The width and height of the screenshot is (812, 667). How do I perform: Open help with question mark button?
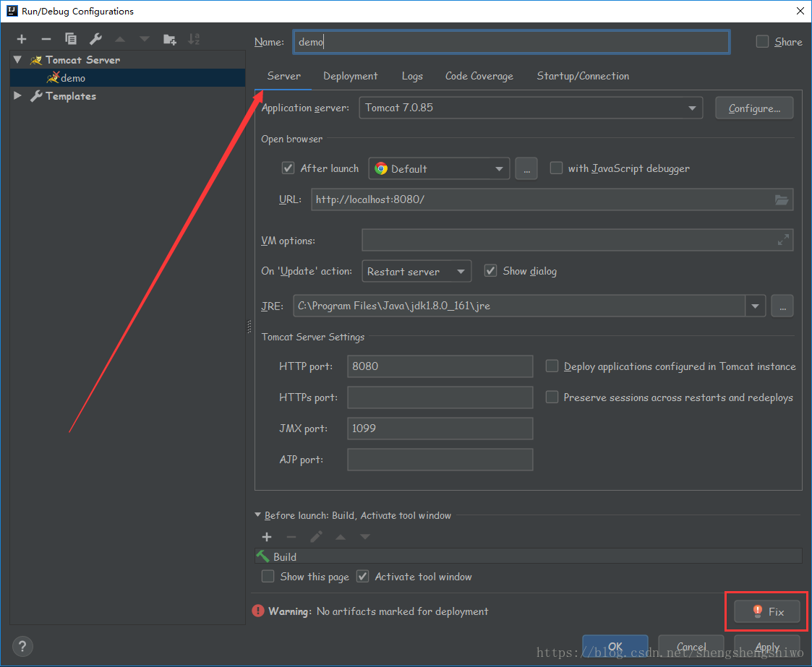click(x=22, y=646)
